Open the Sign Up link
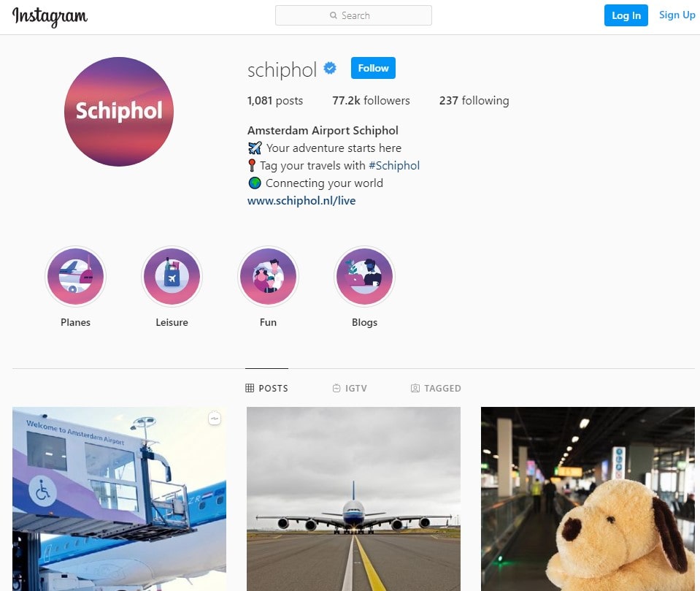Viewport: 700px width, 591px height. pos(677,15)
